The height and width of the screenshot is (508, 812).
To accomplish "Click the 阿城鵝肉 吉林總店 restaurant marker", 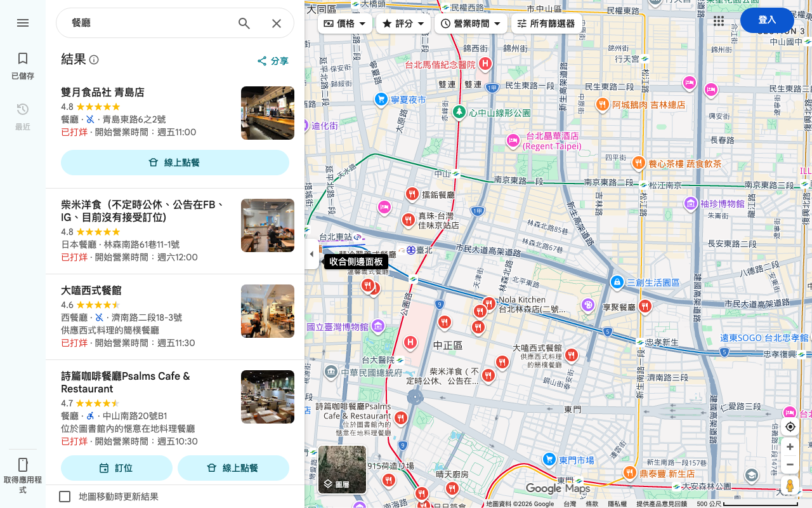I will pyautogui.click(x=603, y=104).
